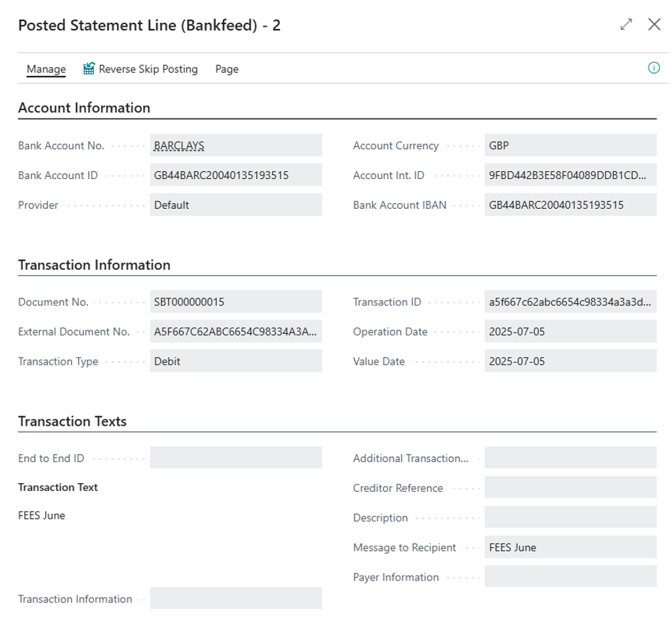Select the External Document No. field
This screenshot has width=672, height=621.
236,331
